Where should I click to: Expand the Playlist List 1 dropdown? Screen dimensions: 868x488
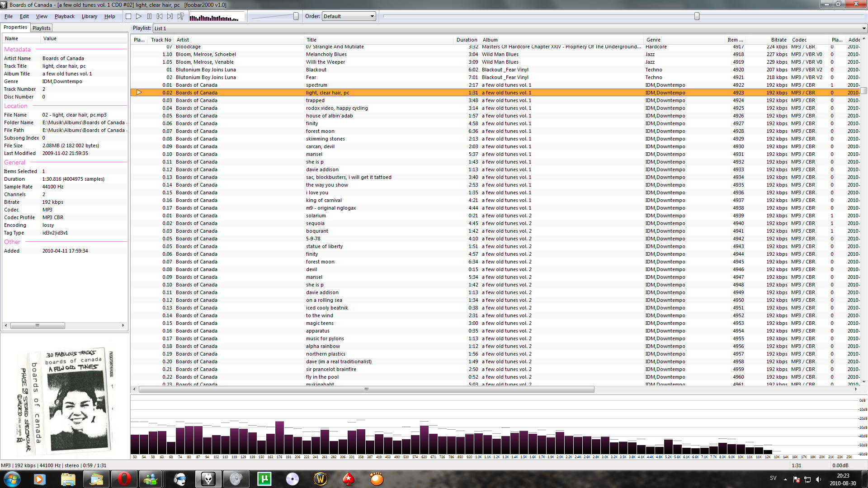(863, 28)
